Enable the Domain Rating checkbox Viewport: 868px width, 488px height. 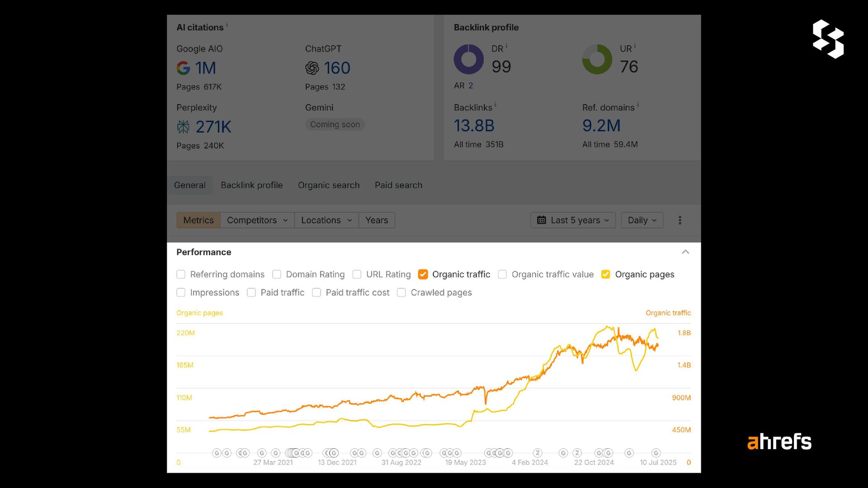pyautogui.click(x=277, y=274)
